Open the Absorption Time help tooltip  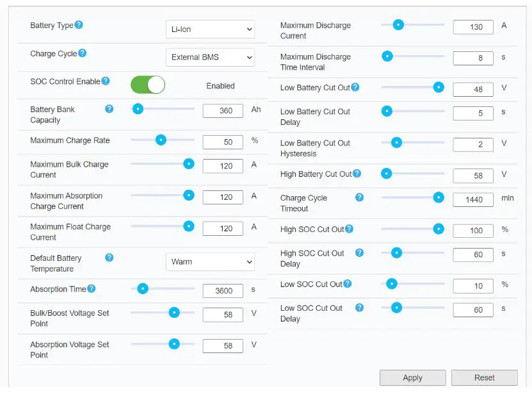pos(92,289)
